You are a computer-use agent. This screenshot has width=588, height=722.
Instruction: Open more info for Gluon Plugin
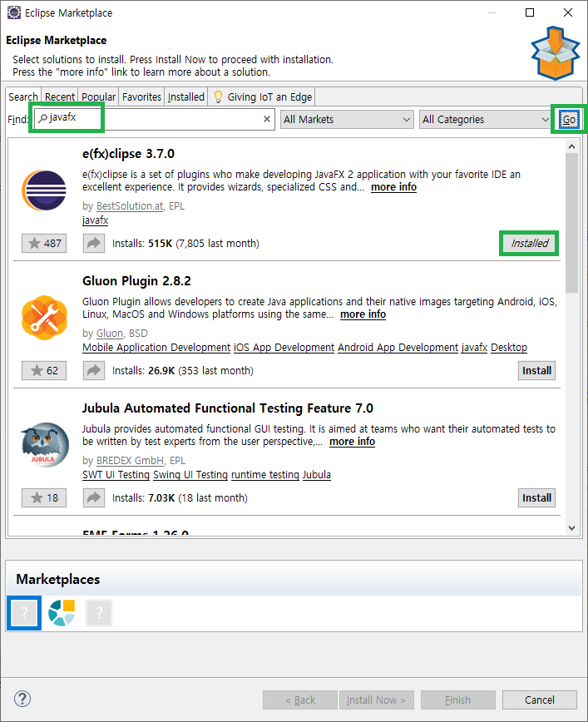click(363, 314)
